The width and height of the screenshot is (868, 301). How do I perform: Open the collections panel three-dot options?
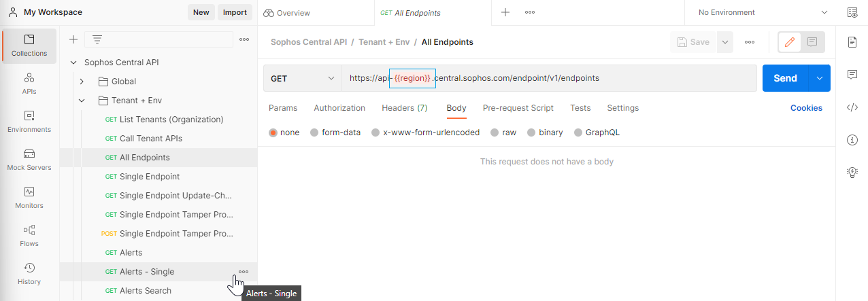(x=244, y=39)
